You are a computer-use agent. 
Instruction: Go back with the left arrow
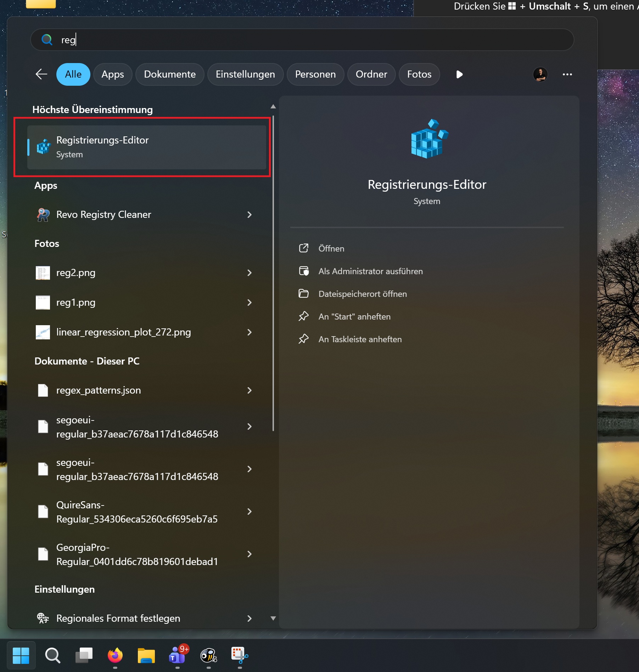pos(41,74)
